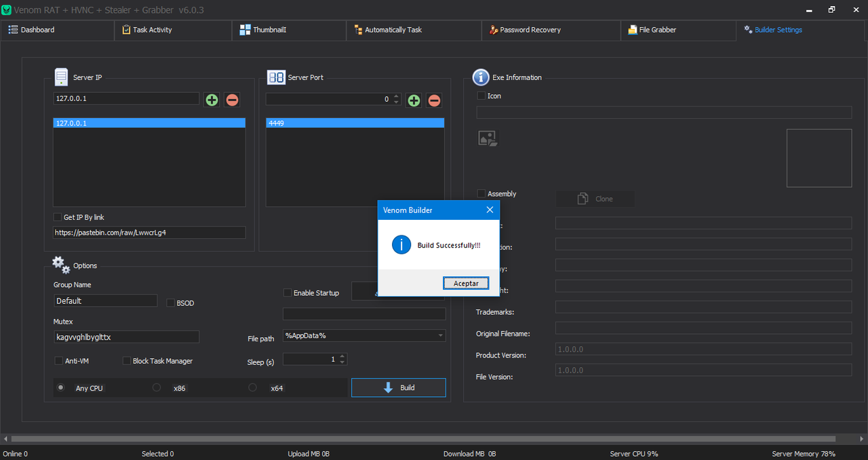The height and width of the screenshot is (460, 868).
Task: Select 127.0.0.1 entry in the IP list
Action: [149, 123]
